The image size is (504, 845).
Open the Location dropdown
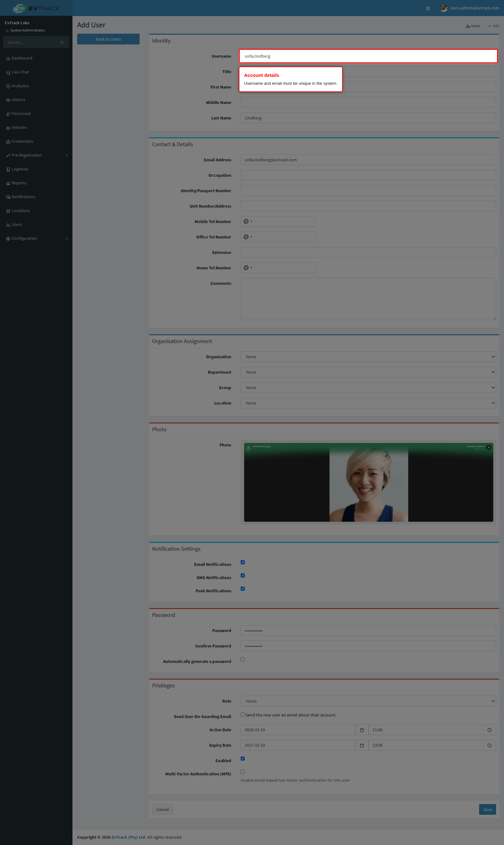click(368, 403)
